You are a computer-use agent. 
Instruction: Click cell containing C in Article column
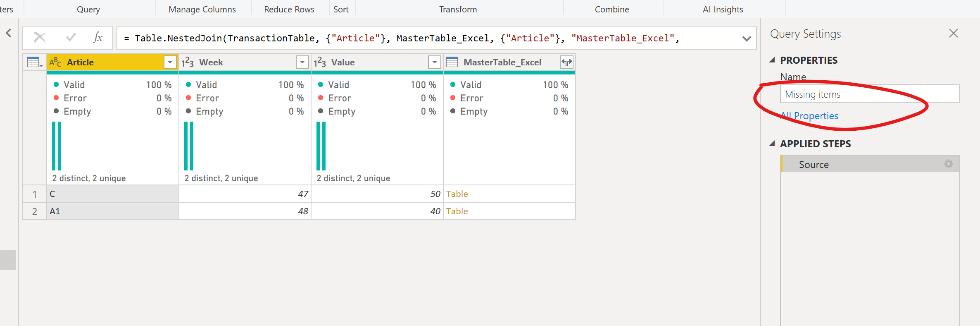(x=113, y=194)
